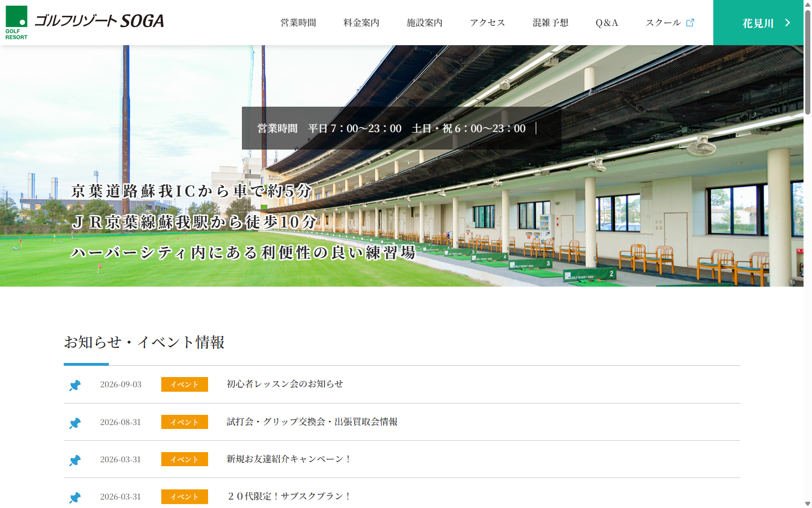This screenshot has width=812, height=508.
Task: Click the ゴルフリゾート SOGA site title
Action: [99, 21]
